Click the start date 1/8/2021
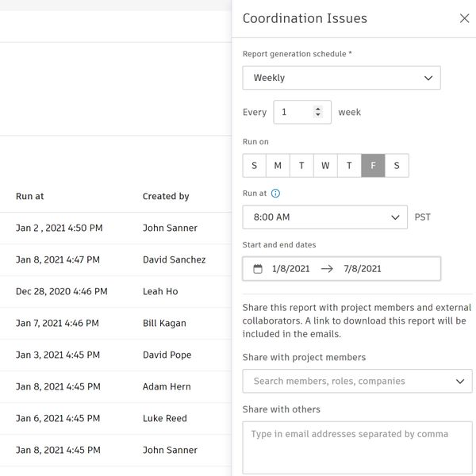 pyautogui.click(x=290, y=269)
